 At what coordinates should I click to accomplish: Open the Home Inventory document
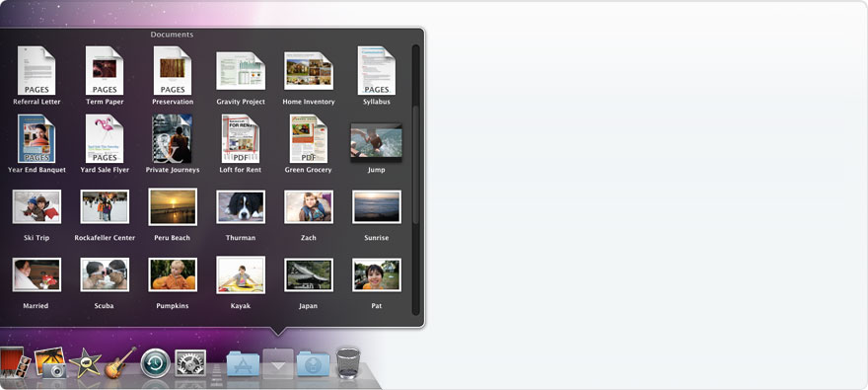click(309, 71)
